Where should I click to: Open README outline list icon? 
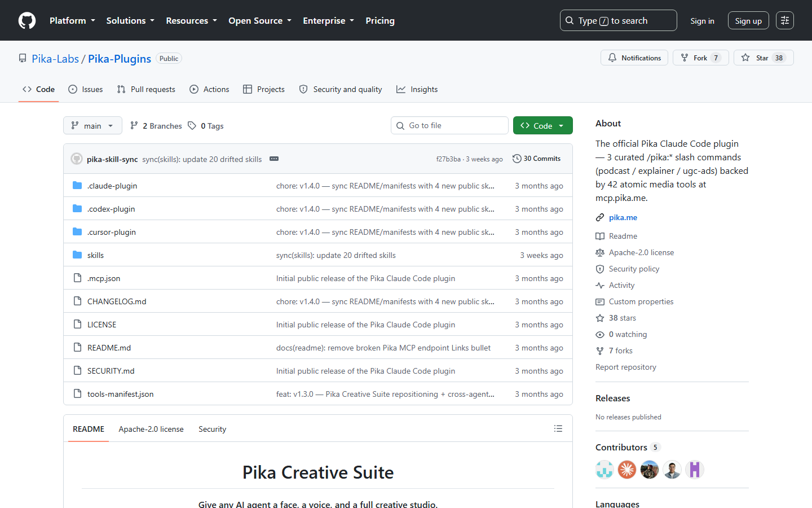558,428
